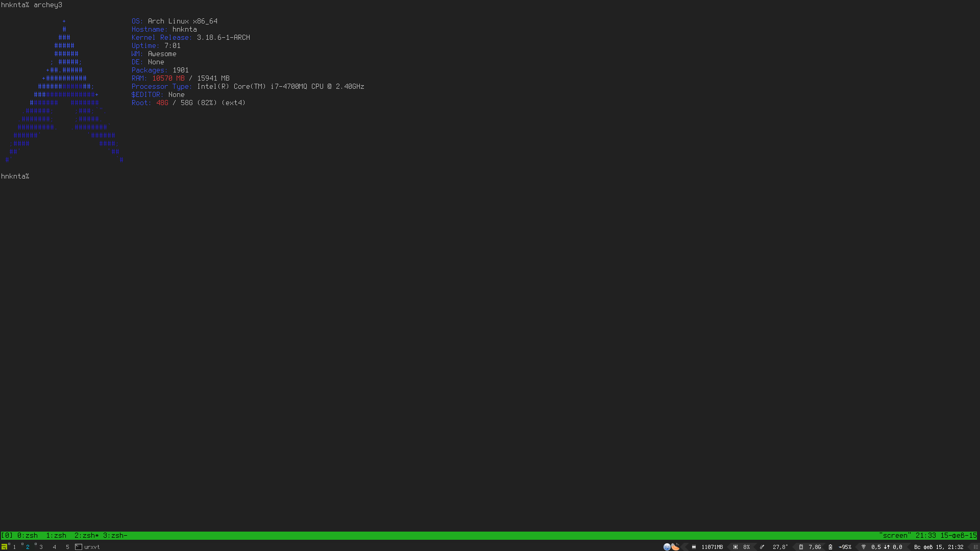Switch to workspace tag 4
Screen dimensions: 980x551
(54, 547)
